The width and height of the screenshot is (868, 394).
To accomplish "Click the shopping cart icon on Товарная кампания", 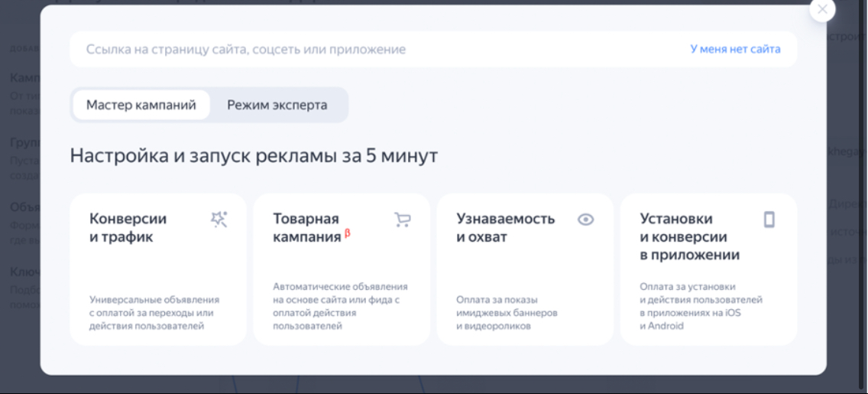I will pyautogui.click(x=402, y=220).
